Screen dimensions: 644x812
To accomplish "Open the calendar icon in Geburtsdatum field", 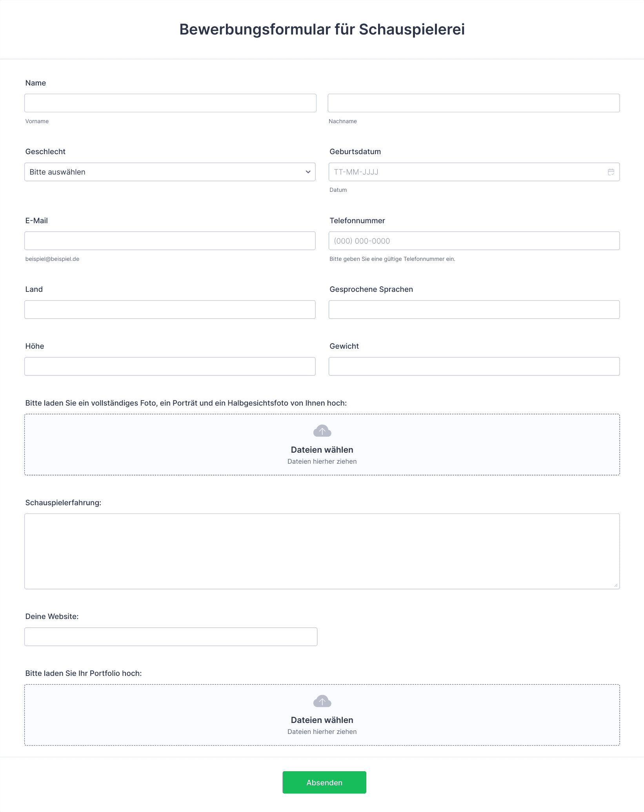I will [x=611, y=172].
